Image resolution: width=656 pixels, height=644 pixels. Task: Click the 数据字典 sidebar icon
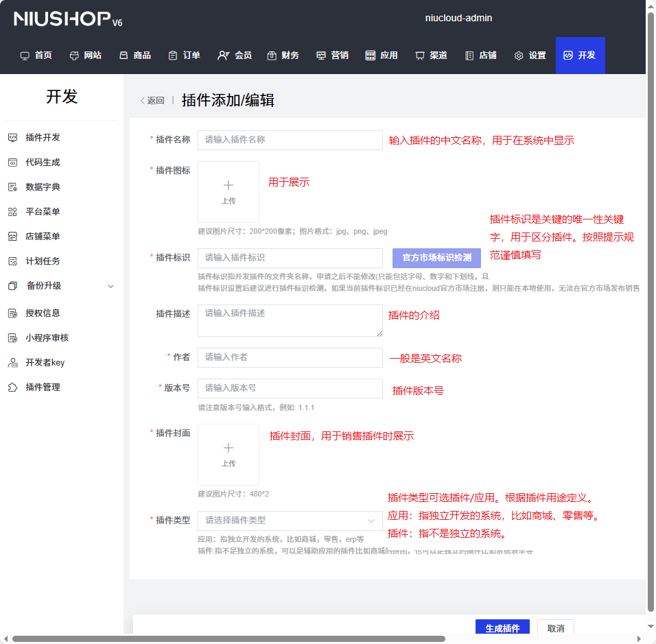(x=12, y=187)
